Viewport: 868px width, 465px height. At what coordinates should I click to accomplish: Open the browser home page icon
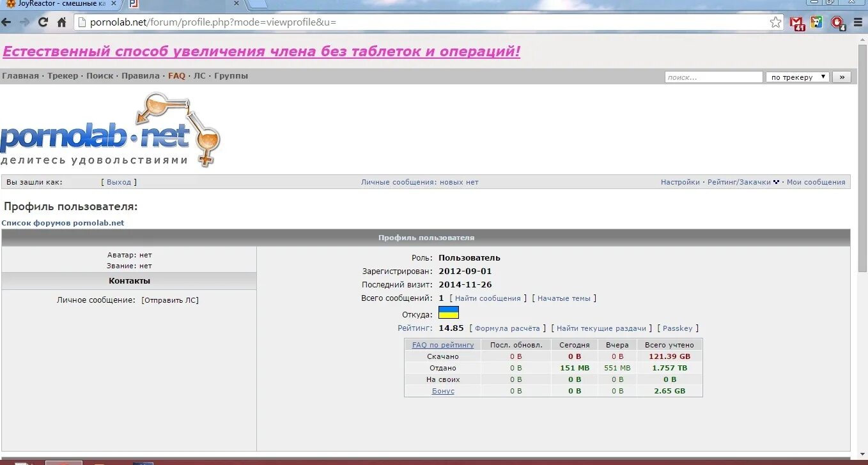click(x=62, y=22)
